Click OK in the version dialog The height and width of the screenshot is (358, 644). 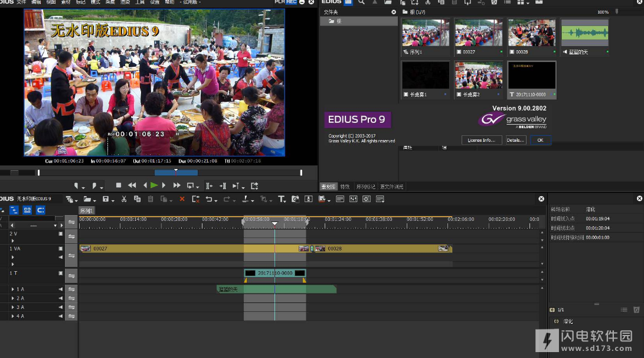540,140
